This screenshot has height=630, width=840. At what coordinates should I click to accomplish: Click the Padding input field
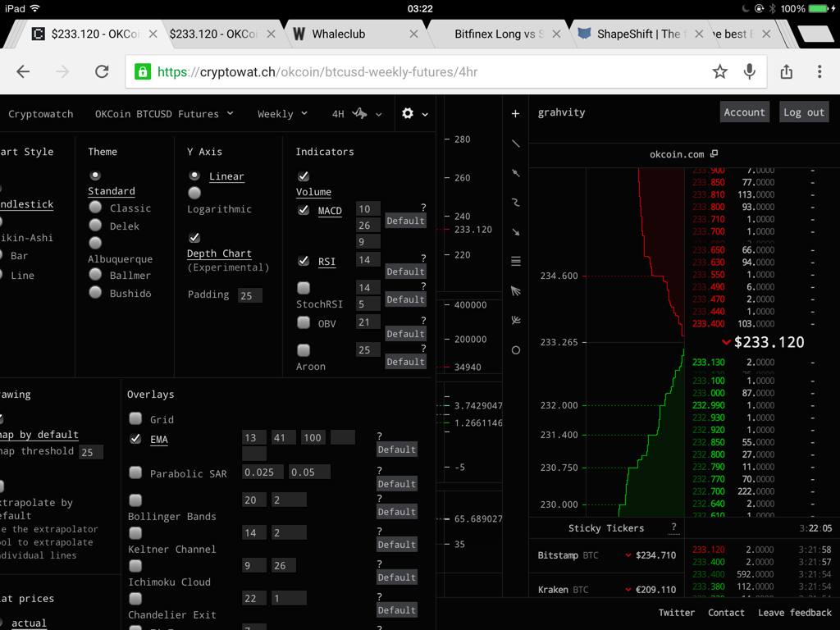[x=249, y=295]
